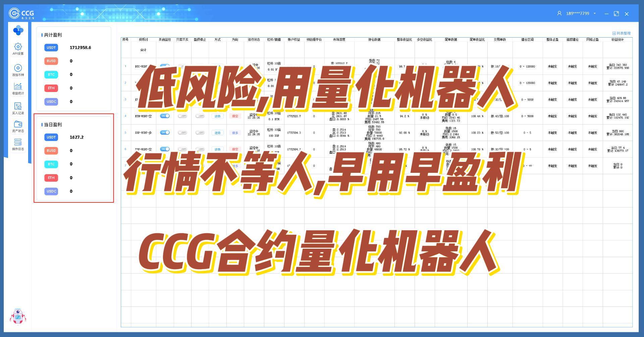
Task: Turn off 开启监控 for XRP-USDT-多
Action: pos(165,133)
